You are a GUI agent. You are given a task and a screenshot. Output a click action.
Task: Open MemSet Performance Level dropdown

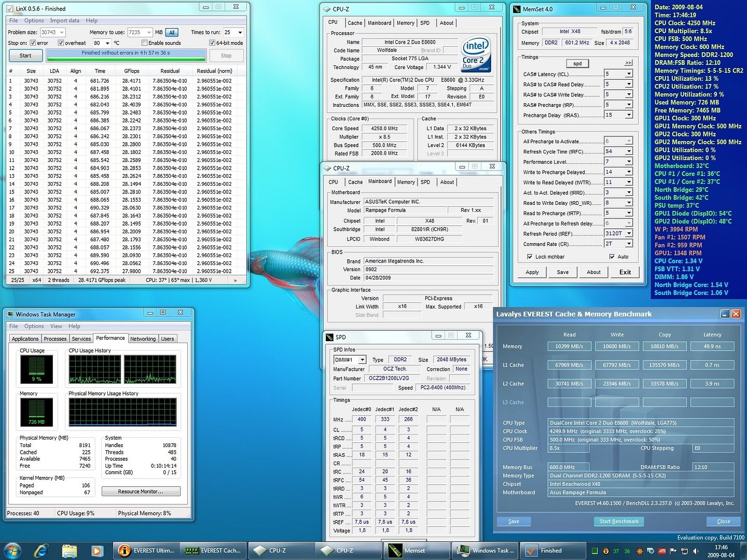pyautogui.click(x=629, y=162)
